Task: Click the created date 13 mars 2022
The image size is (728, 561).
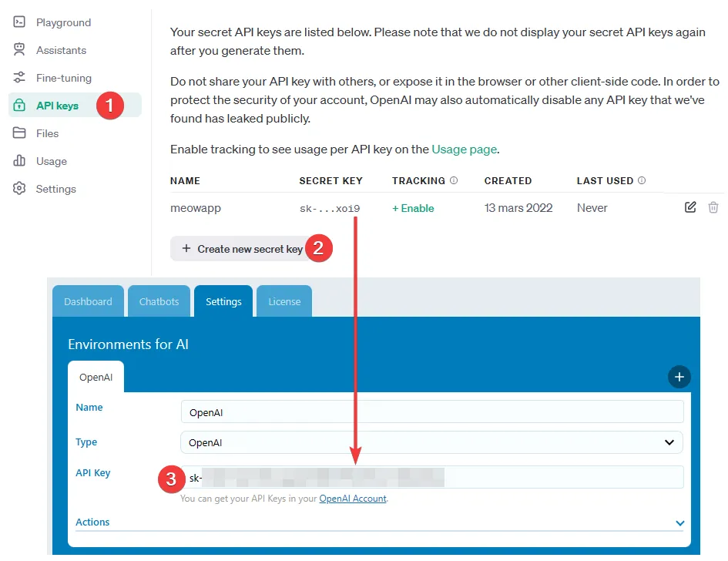Action: coord(518,207)
